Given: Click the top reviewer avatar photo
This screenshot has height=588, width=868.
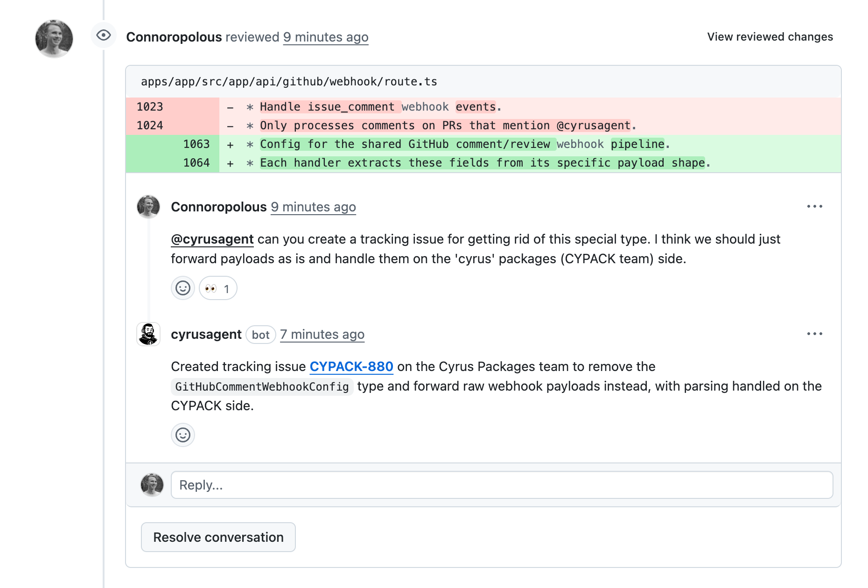Looking at the screenshot, I should tap(54, 39).
